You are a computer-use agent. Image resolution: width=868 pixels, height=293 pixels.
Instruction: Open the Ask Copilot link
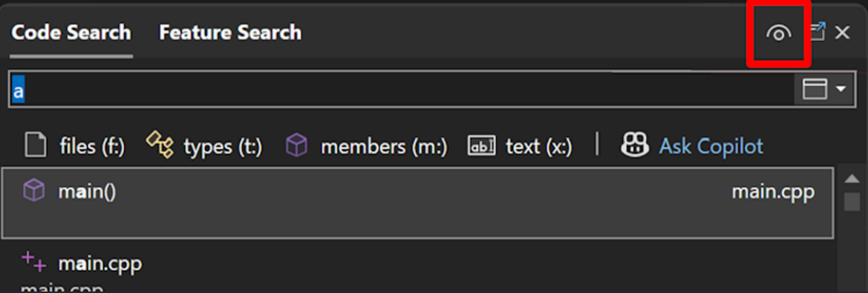[711, 147]
